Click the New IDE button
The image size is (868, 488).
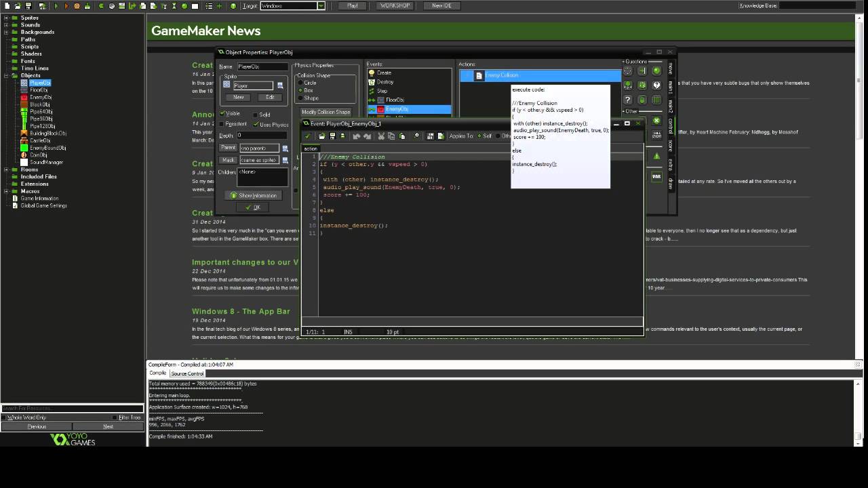tap(441, 5)
